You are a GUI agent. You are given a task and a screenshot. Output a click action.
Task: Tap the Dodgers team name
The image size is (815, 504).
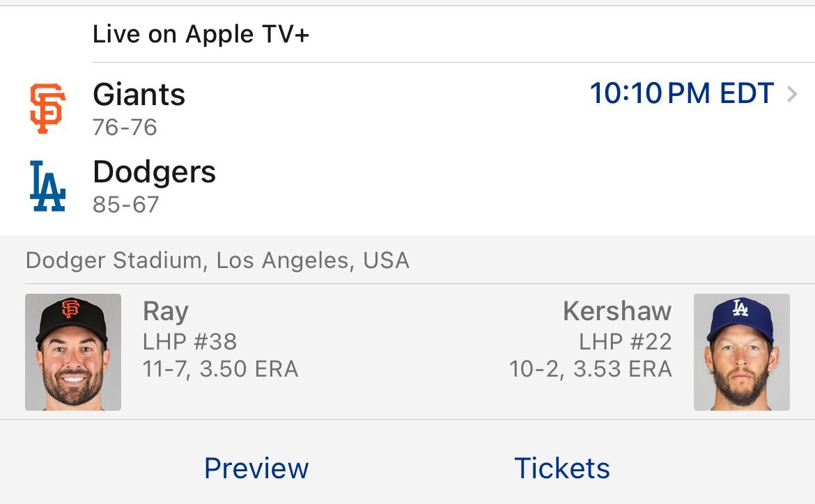[155, 172]
